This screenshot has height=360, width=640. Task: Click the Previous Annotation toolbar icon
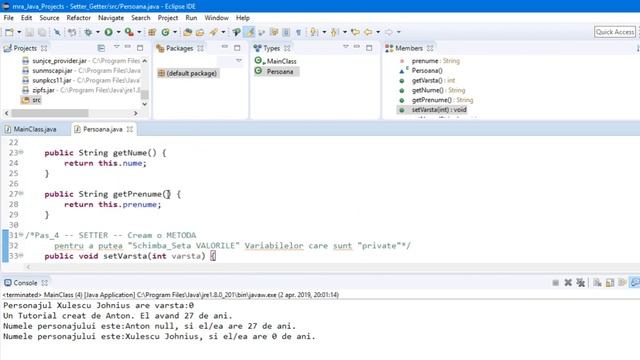click(x=334, y=32)
